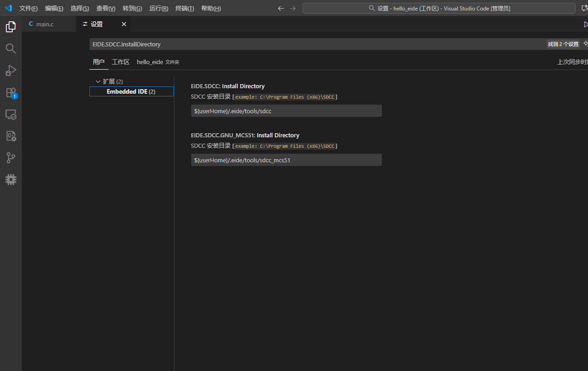This screenshot has width=588, height=371.
Task: Click the settings sliders icon on 设置 tab
Action: pos(85,24)
